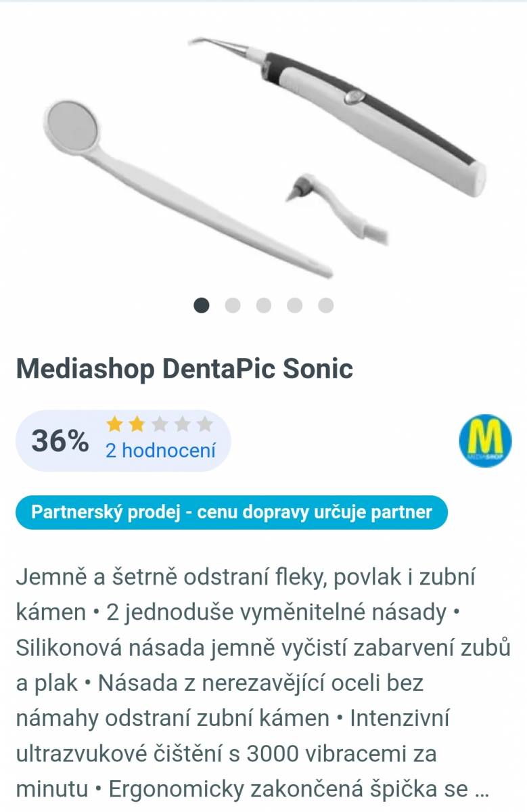
Task: Switch to the third image dot
Action: (264, 305)
